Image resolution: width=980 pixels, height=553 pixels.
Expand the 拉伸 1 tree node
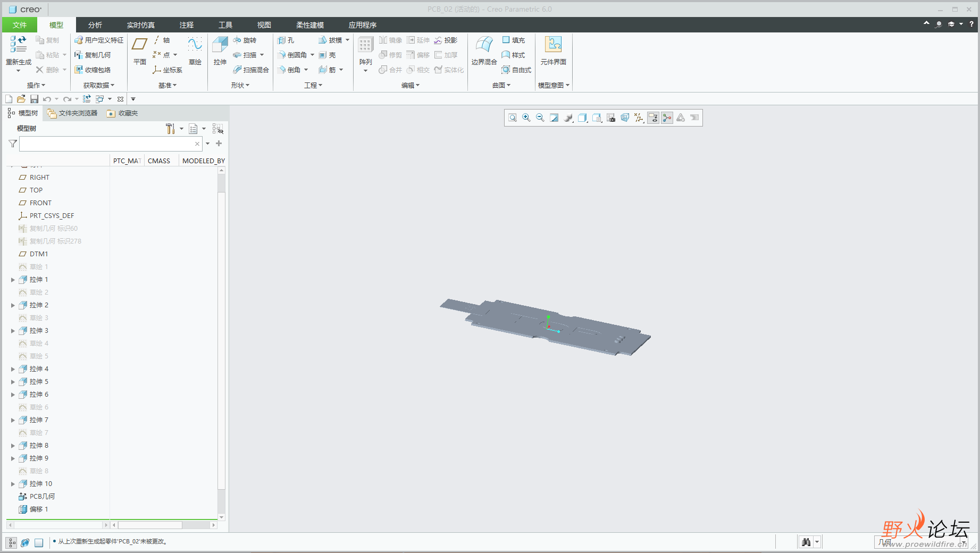tap(13, 280)
